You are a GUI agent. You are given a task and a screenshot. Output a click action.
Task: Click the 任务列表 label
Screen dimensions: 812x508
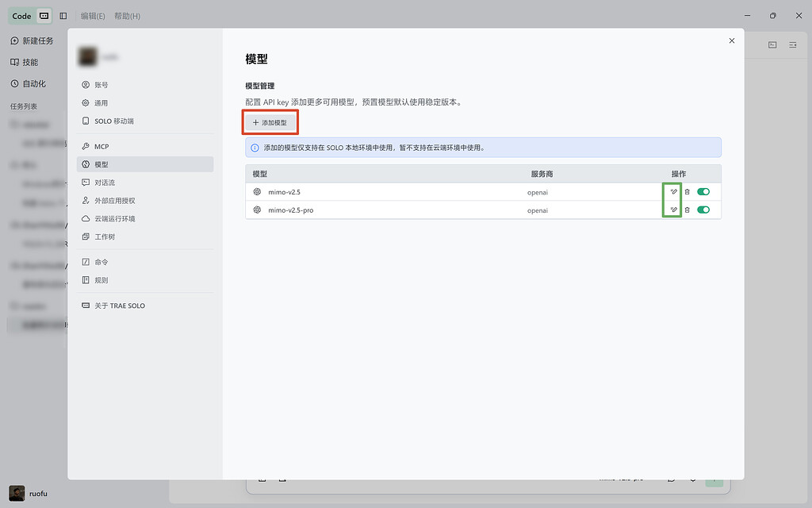click(x=24, y=106)
